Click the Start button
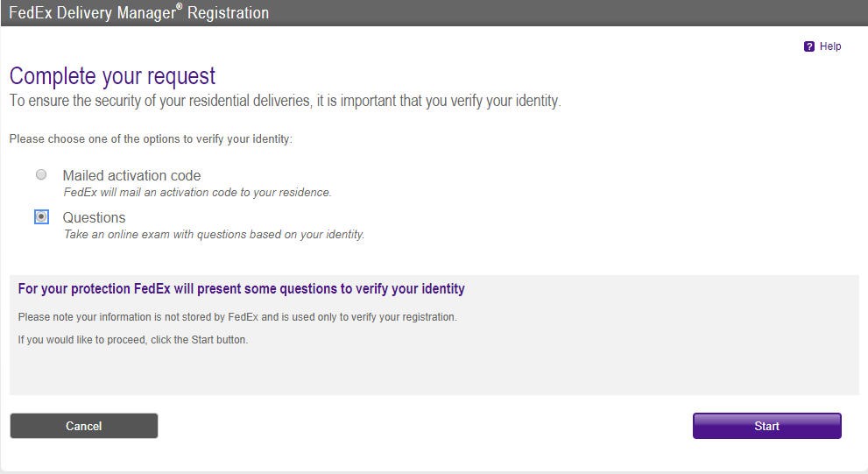 pos(766,426)
